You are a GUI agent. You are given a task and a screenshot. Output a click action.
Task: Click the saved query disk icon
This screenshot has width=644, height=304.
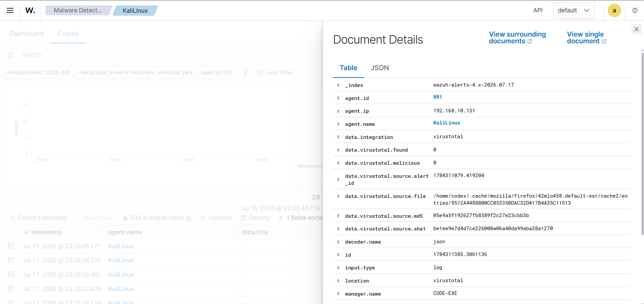tap(11, 55)
